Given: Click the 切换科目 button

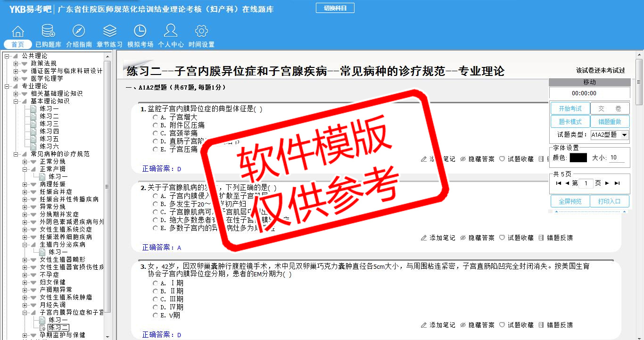Looking at the screenshot, I should coord(335,8).
